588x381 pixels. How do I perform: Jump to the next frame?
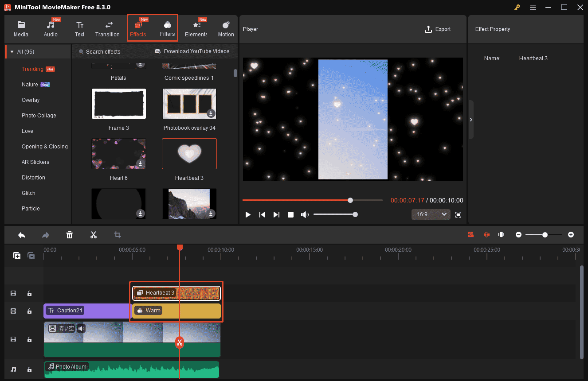click(x=276, y=214)
